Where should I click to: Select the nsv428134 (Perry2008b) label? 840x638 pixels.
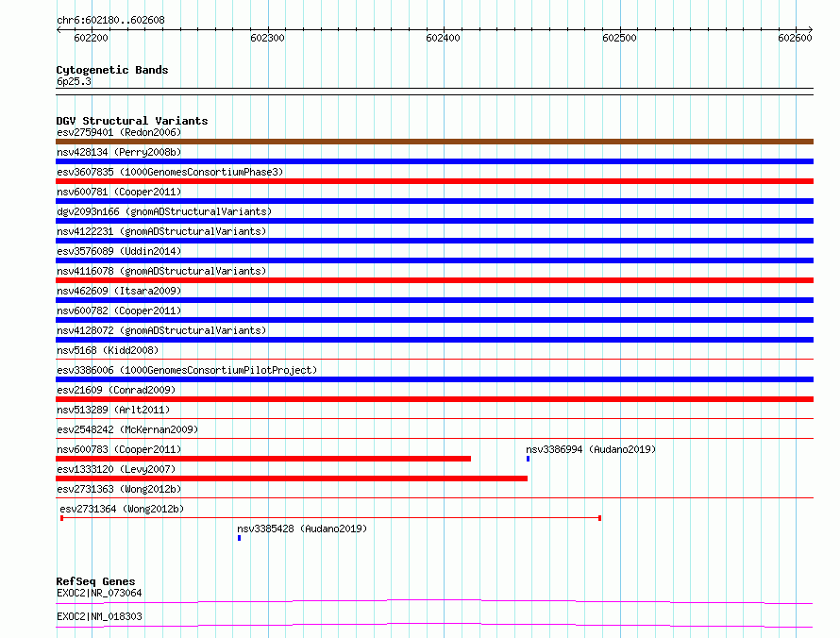[119, 152]
